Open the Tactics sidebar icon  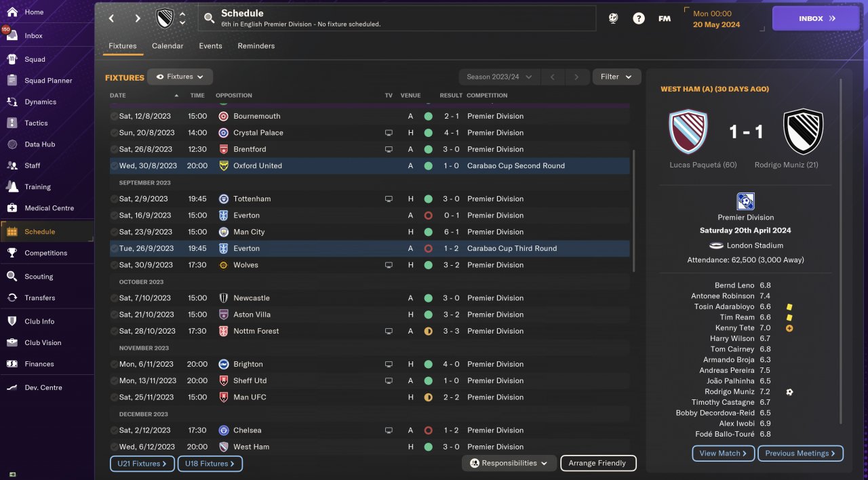click(12, 123)
